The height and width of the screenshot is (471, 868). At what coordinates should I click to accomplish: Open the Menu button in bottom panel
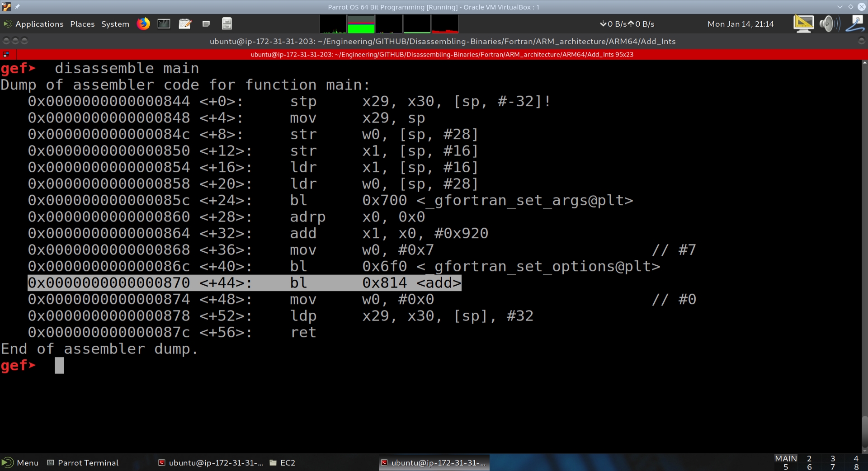20,462
